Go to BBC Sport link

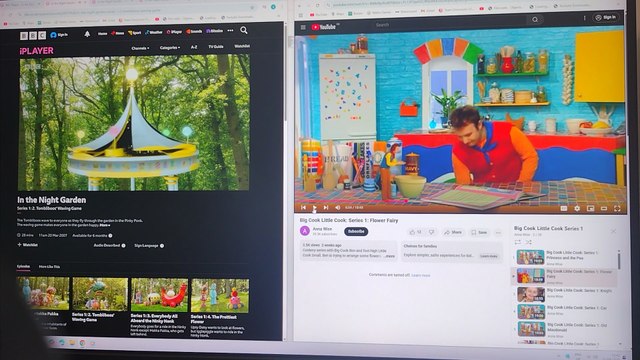coord(135,33)
